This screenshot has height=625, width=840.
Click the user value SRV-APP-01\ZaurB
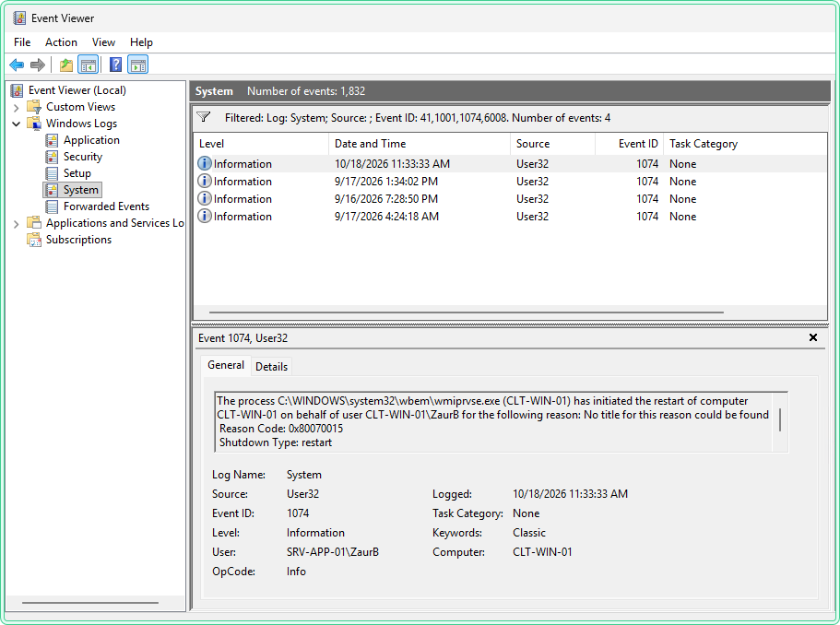pos(333,552)
